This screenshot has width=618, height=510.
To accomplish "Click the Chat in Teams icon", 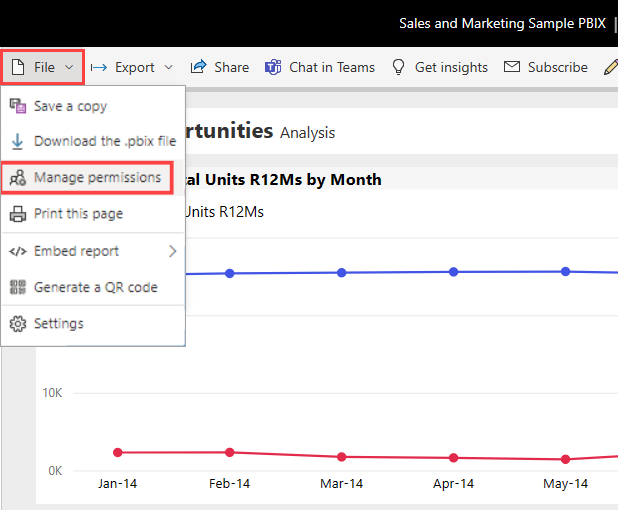I will 273,67.
